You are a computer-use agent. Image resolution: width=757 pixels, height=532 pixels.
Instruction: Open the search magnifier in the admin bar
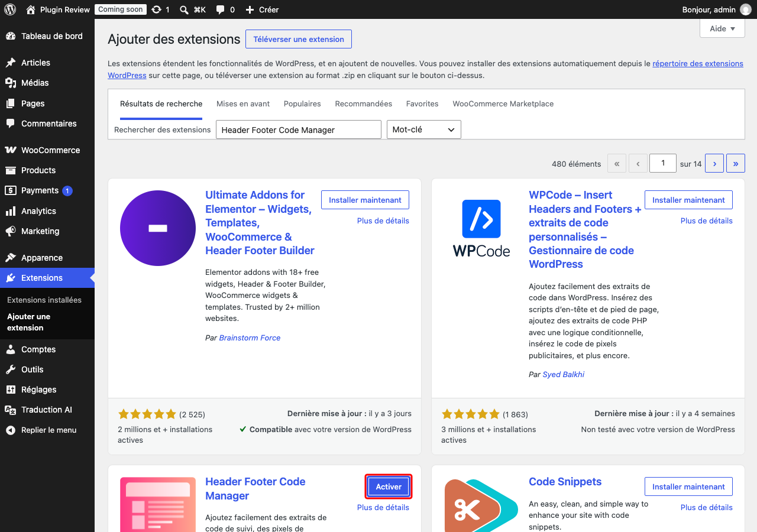click(x=184, y=9)
